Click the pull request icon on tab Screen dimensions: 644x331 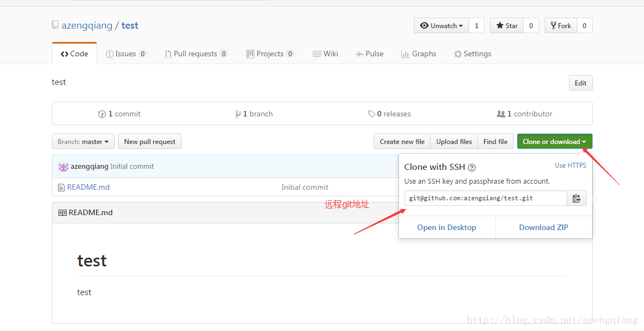point(168,54)
